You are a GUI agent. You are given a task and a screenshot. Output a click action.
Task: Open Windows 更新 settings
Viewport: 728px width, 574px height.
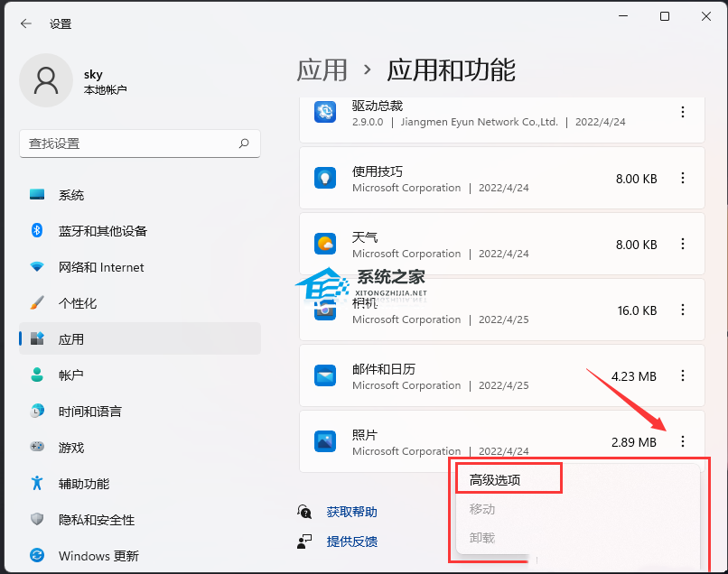tap(140, 555)
